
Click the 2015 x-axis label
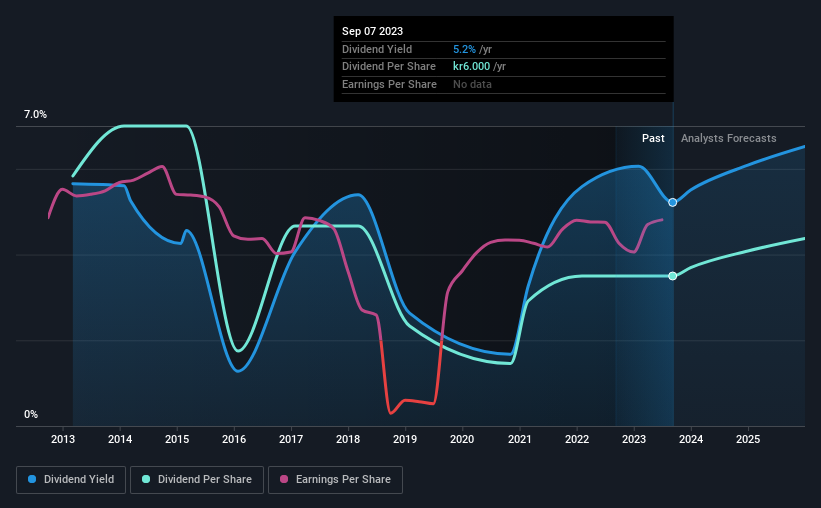[x=177, y=439]
